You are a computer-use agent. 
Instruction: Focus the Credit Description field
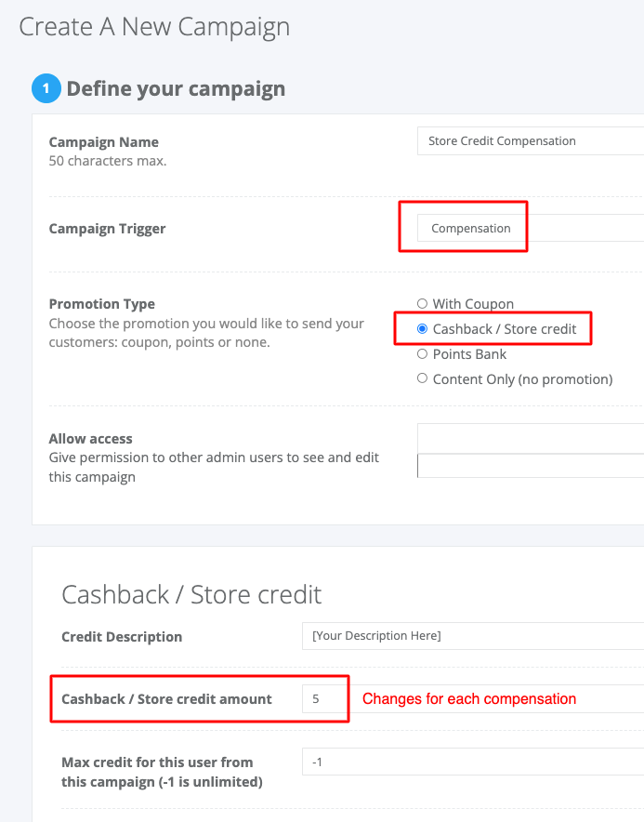coord(473,636)
